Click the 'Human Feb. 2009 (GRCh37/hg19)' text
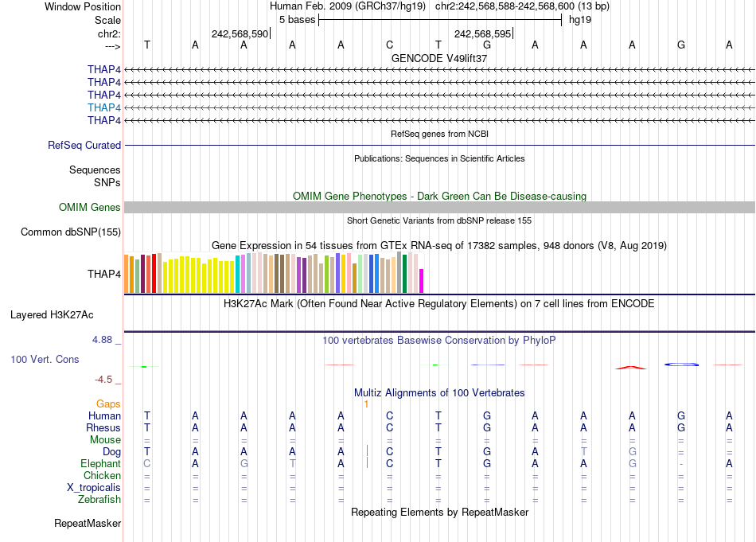This screenshot has width=756, height=542. [x=348, y=6]
